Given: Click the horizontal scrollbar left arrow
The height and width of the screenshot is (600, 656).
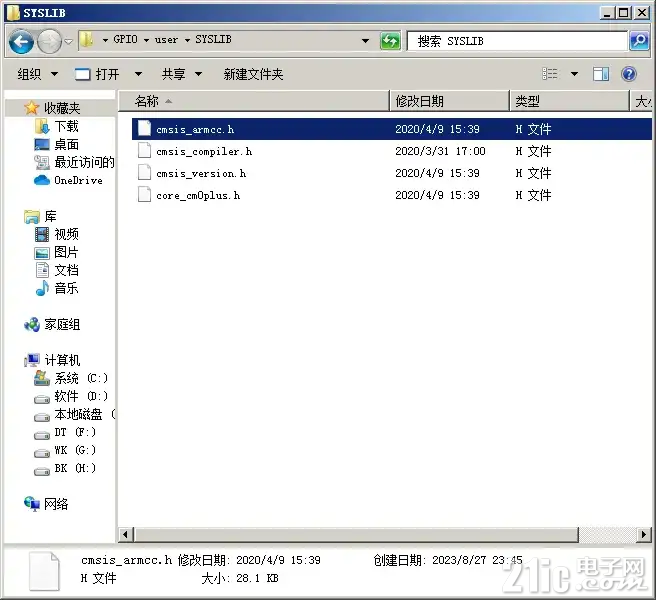Looking at the screenshot, I should tap(125, 534).
